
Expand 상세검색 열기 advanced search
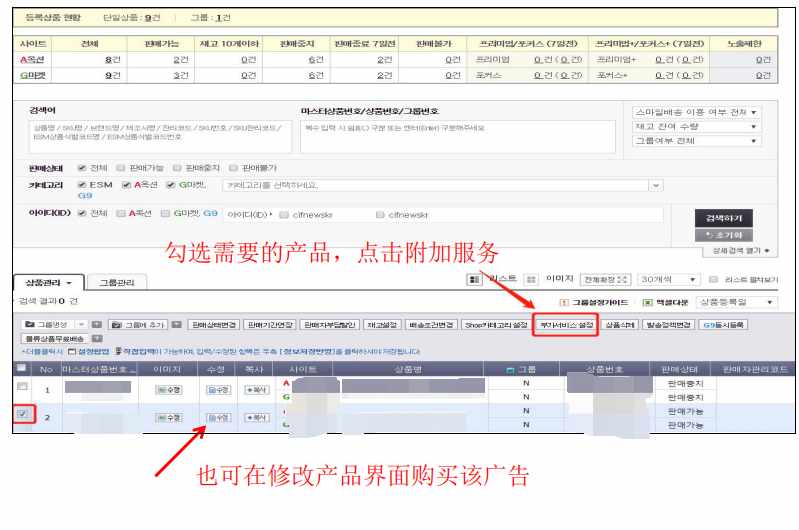coord(740,250)
